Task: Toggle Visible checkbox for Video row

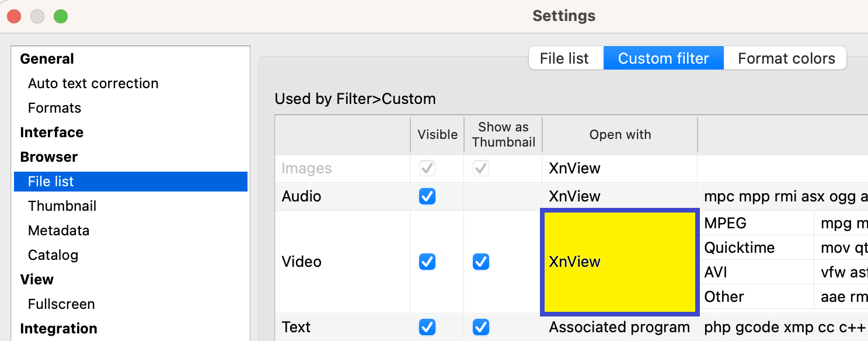Action: [427, 262]
